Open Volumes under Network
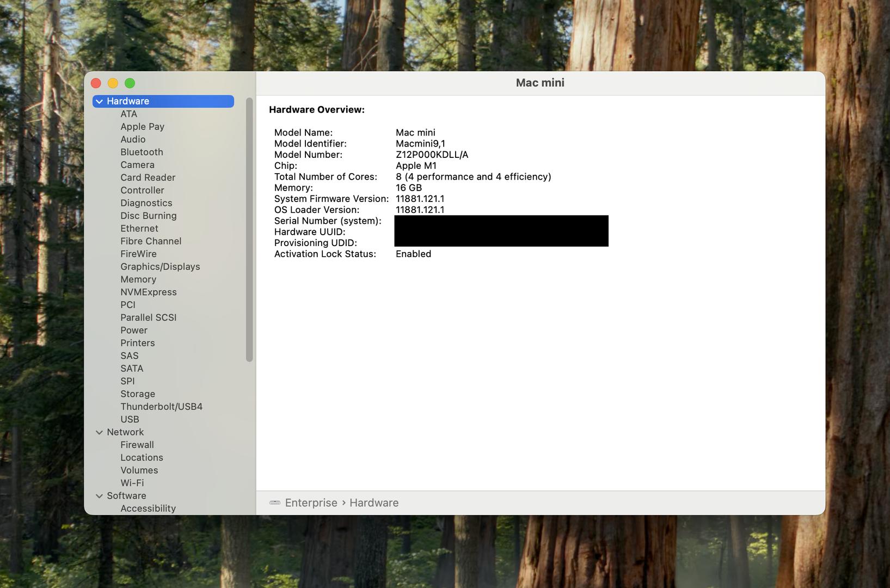The width and height of the screenshot is (890, 588). coord(139,470)
